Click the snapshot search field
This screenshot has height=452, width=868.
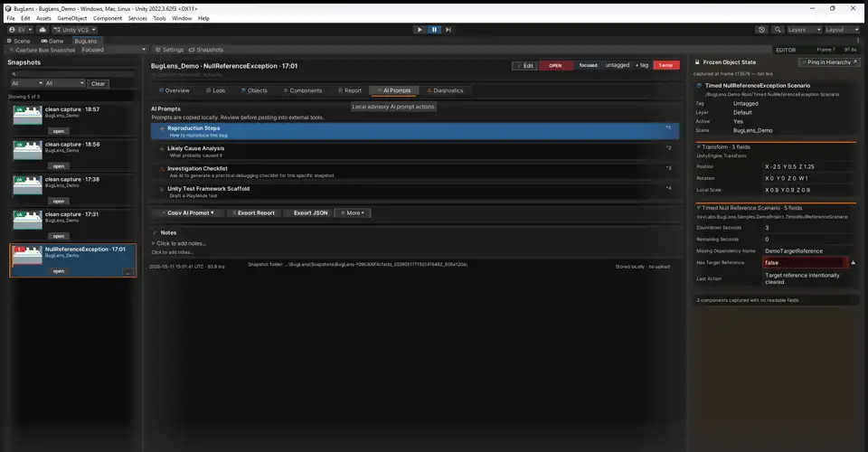point(72,73)
